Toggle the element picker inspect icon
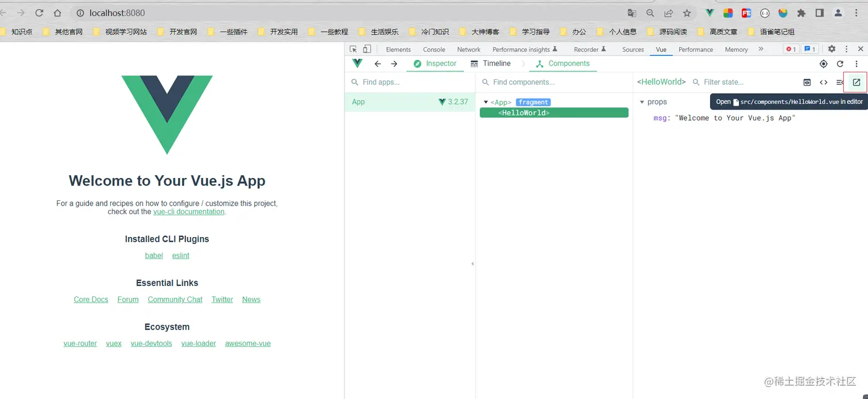This screenshot has width=868, height=399. point(353,49)
